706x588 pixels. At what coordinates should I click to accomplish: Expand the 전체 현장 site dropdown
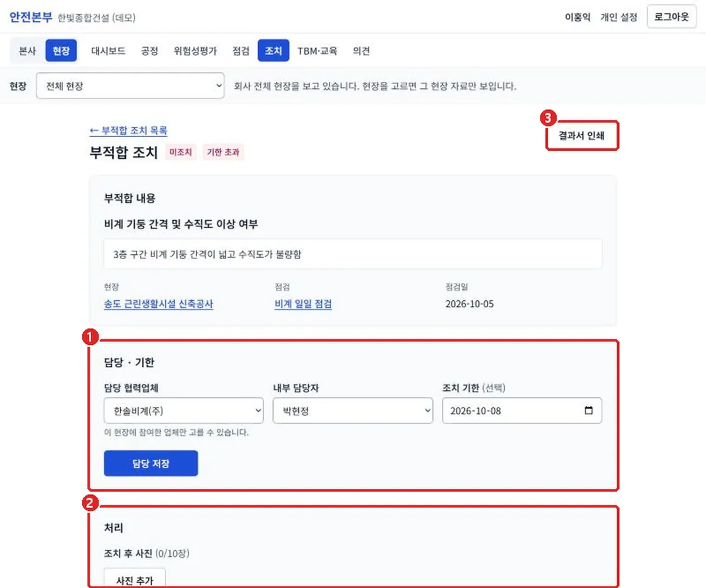[x=130, y=86]
